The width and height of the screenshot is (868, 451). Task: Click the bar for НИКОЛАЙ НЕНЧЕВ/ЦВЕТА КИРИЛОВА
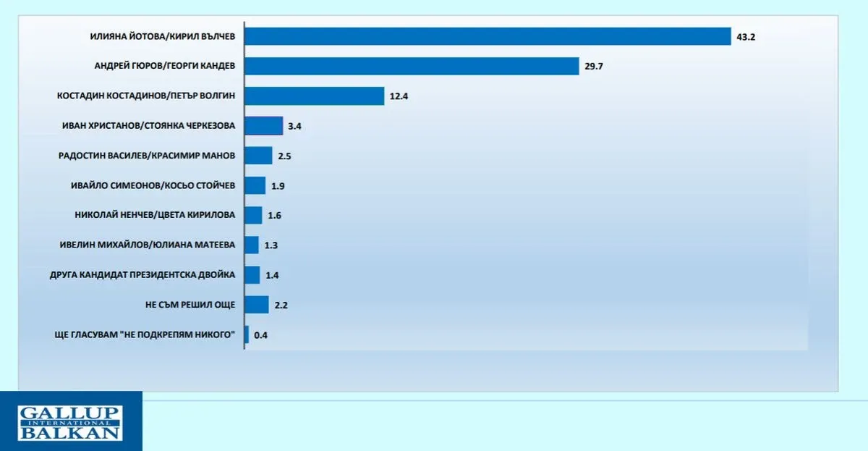254,215
